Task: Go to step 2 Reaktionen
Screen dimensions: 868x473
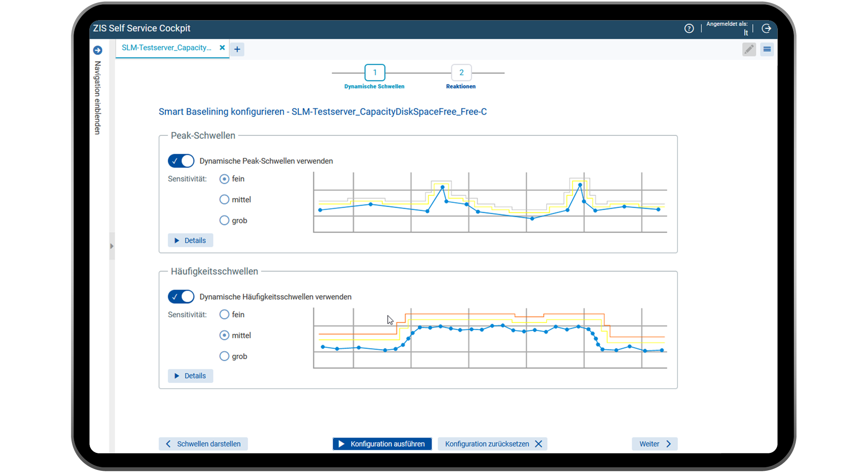Action: pos(461,73)
